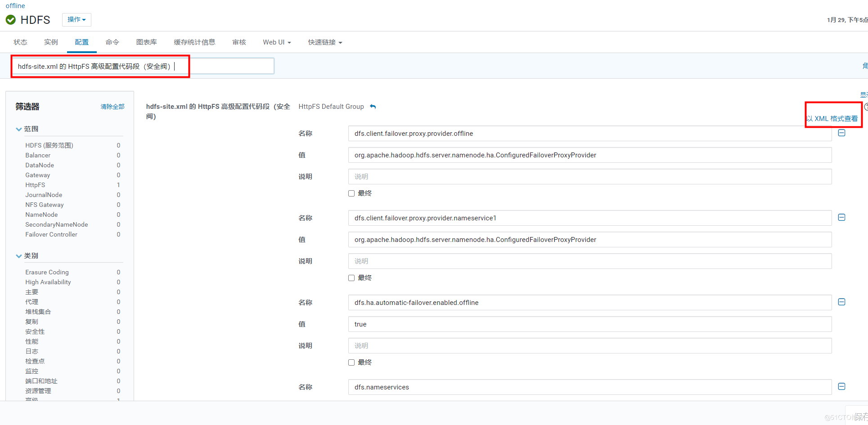Screen dimensions: 868x425
Task: Click the 说明 field under dfs.client.failover.proxy.provider.nameservice1
Action: pos(590,261)
